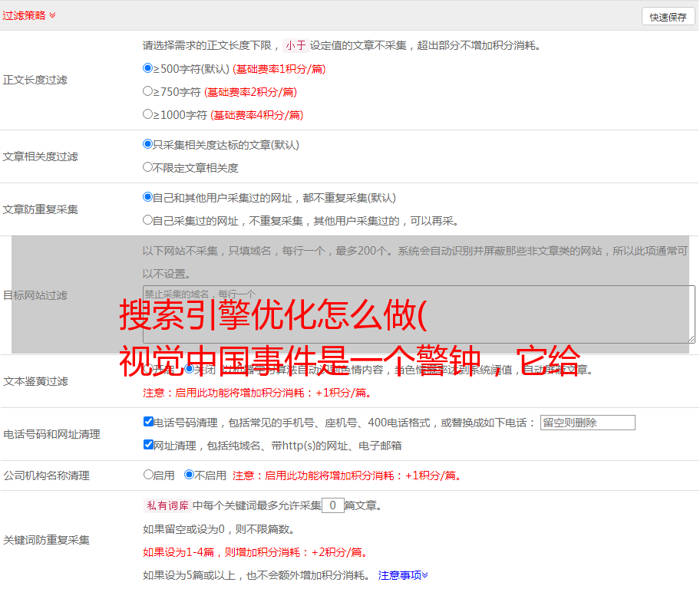Choose the ≥750字符 length filter
This screenshot has width=700, height=589.
[x=148, y=91]
